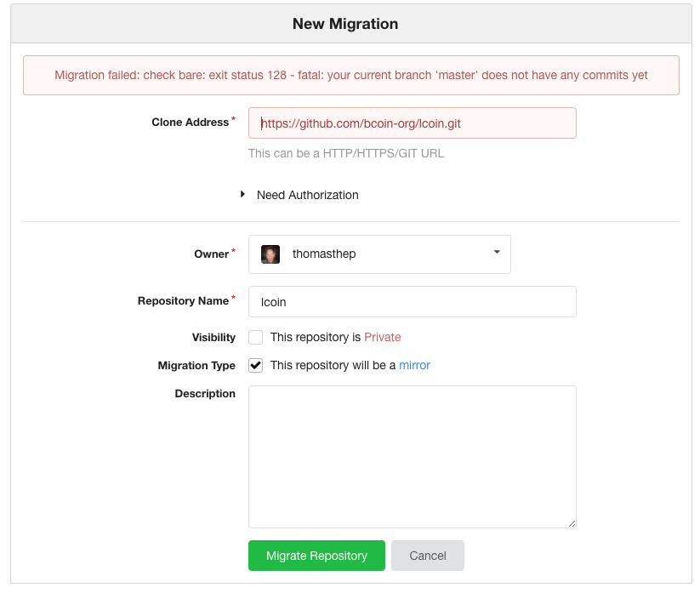This screenshot has height=593, width=700.
Task: Click the Clone Address URL field
Action: [412, 123]
